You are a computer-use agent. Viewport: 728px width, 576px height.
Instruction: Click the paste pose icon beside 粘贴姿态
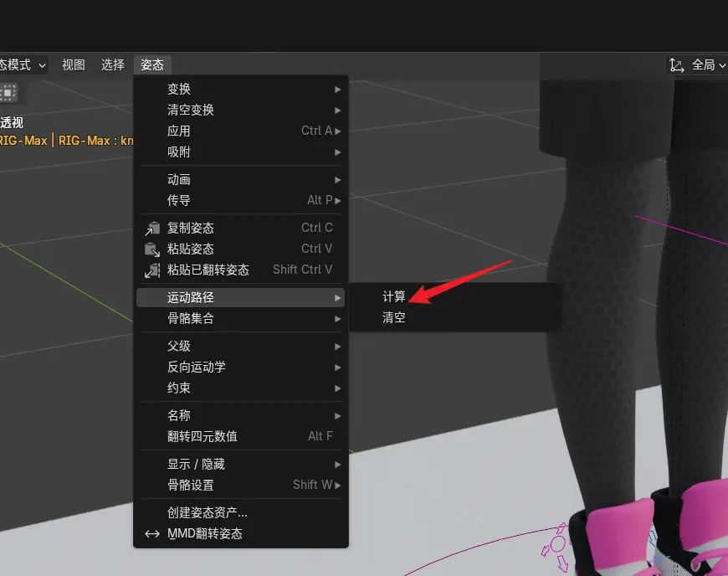pos(152,249)
